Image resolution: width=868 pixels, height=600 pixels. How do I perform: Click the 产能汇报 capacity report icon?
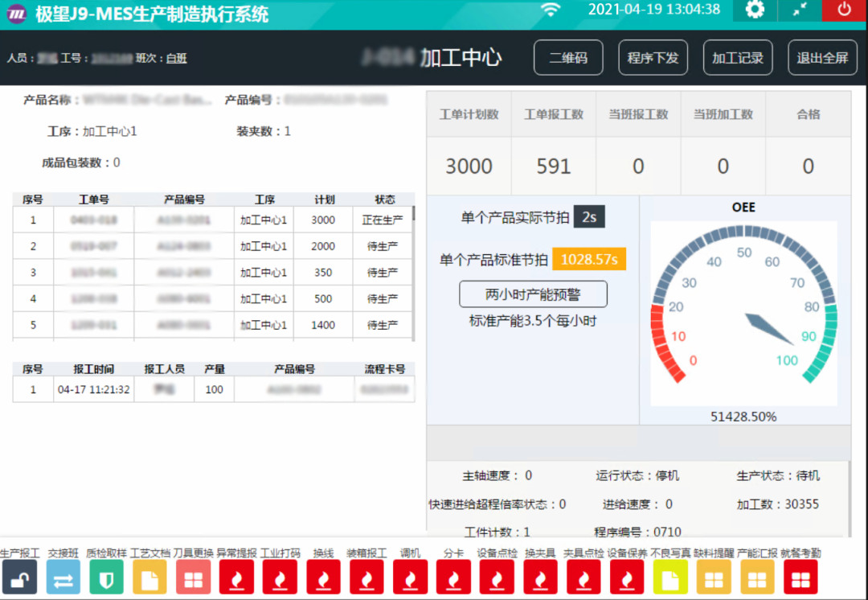[x=757, y=577]
